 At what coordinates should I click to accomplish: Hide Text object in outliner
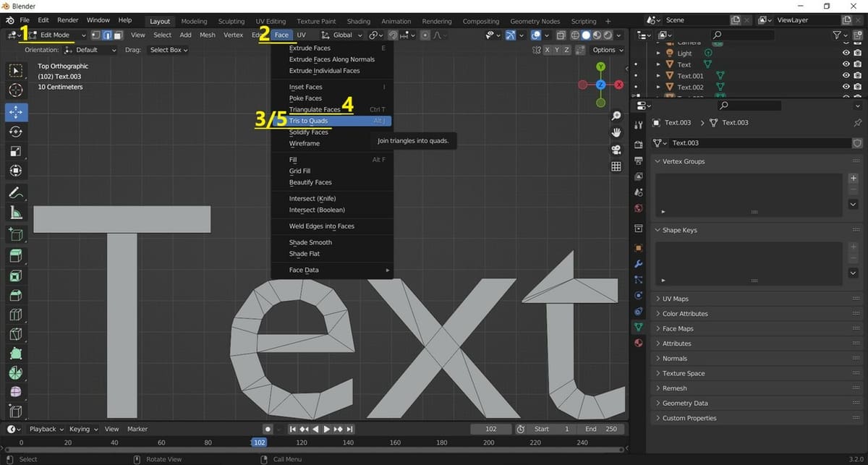pos(846,64)
